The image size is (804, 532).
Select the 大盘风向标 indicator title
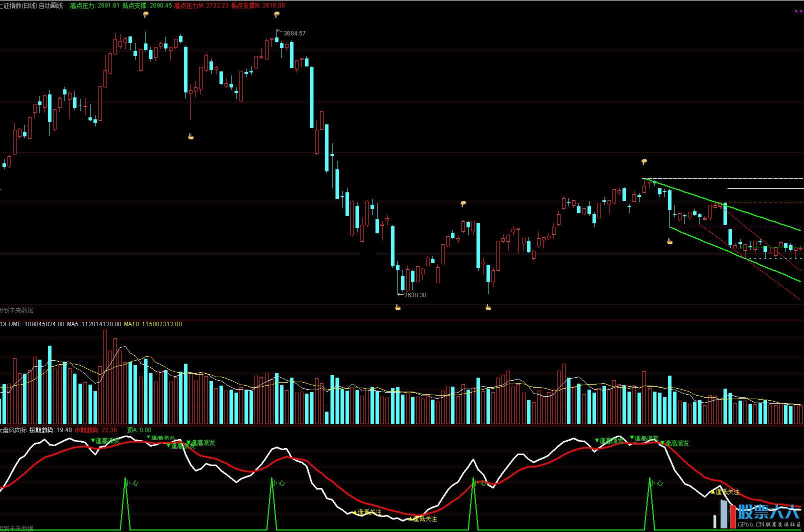click(13, 430)
